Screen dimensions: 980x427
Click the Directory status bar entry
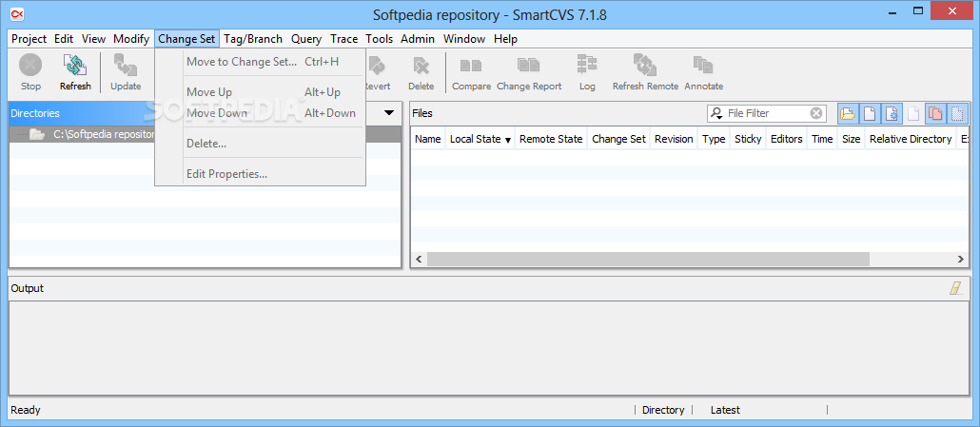(663, 410)
